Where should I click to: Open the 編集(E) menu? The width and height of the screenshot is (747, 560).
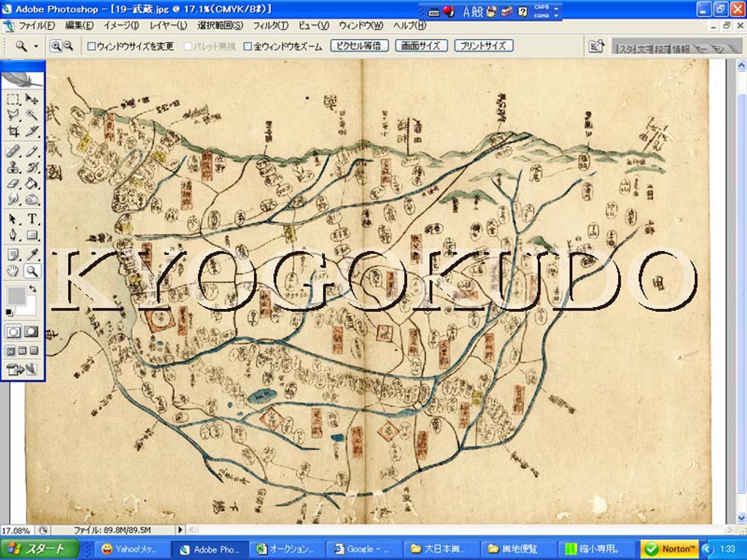79,26
